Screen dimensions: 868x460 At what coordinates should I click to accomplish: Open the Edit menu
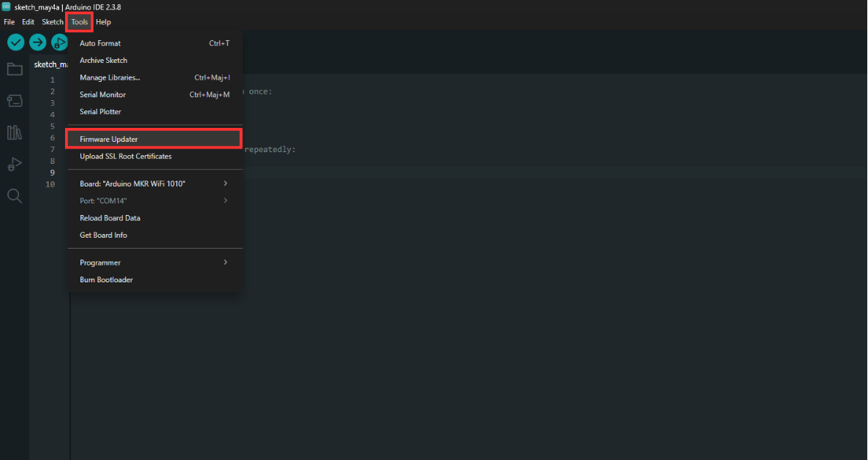[29, 22]
